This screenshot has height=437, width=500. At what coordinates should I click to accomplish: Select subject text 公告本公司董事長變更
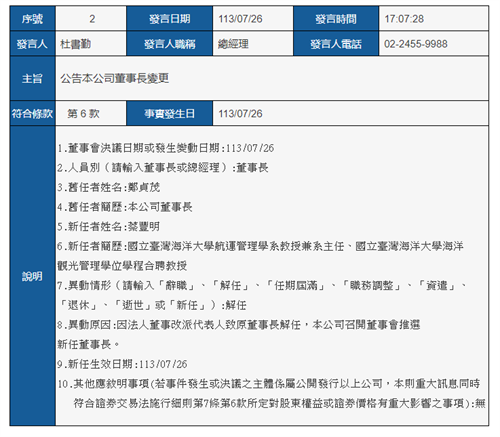coord(114,79)
